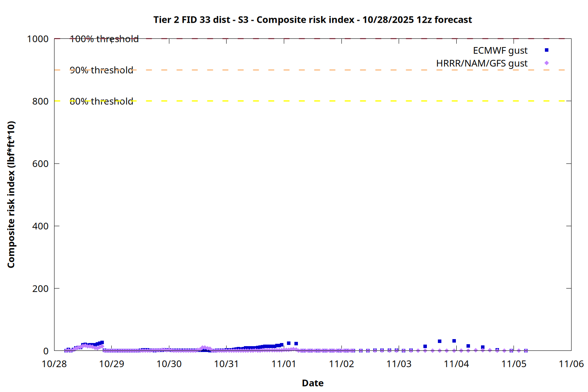Choose the 11/06 date tick label
This screenshot has height=392, width=588.
[x=571, y=364]
